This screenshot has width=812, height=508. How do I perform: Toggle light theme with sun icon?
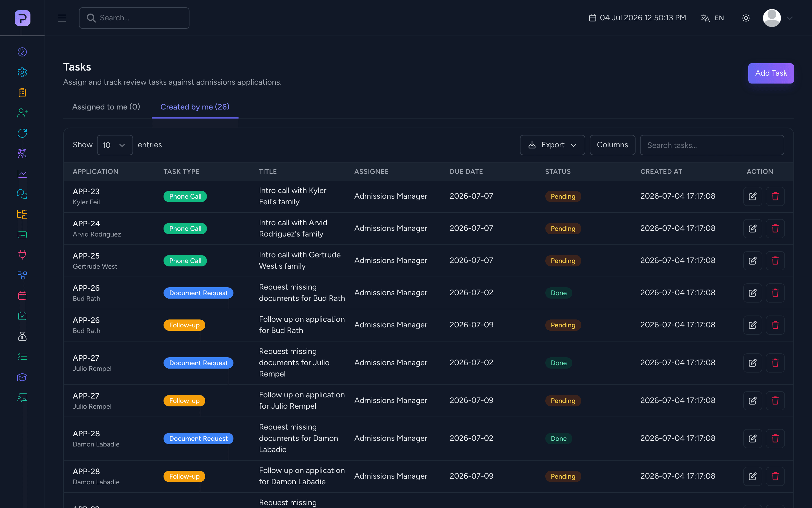745,18
